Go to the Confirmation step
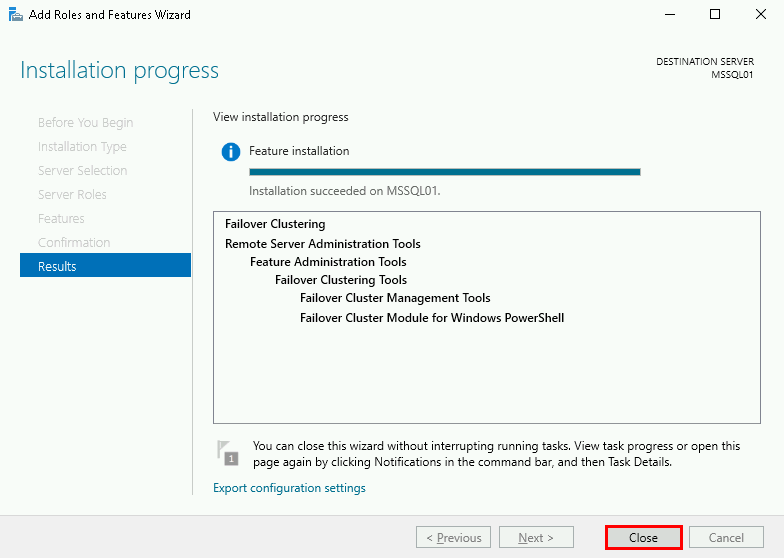Image resolution: width=784 pixels, height=558 pixels. 74,243
